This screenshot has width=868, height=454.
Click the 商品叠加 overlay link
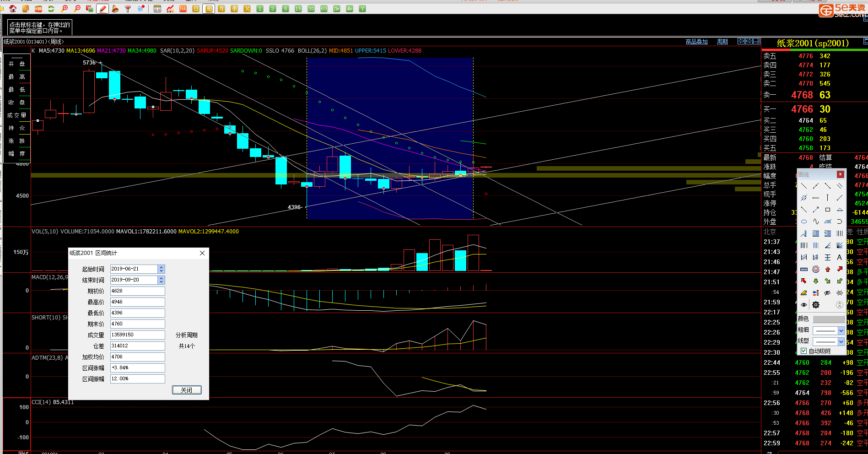696,42
